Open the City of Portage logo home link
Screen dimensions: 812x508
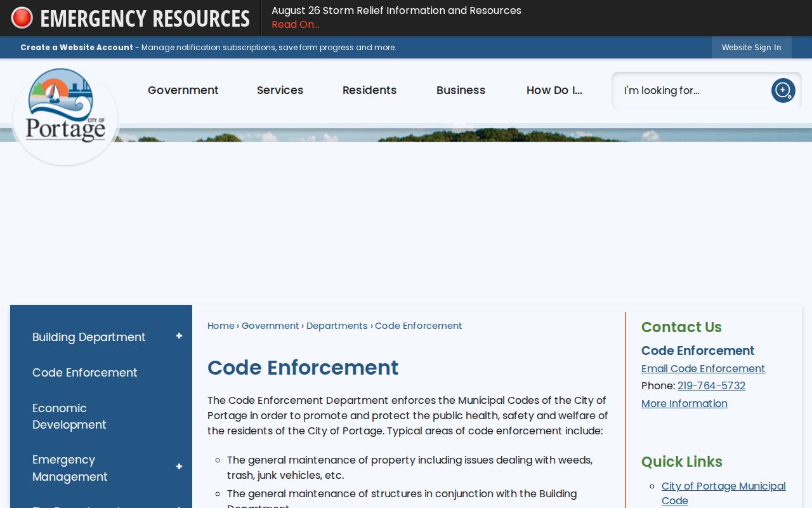65,115
